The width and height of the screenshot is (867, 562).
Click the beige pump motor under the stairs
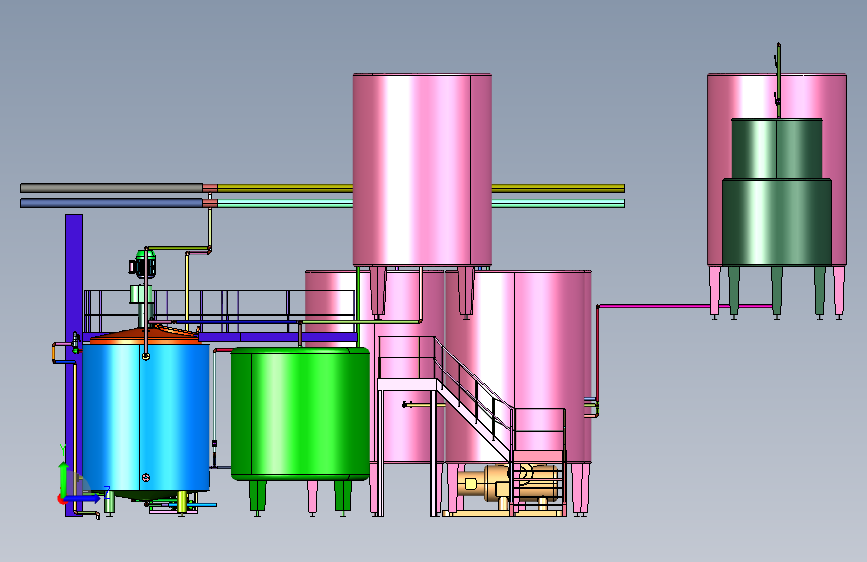pyautogui.click(x=506, y=483)
